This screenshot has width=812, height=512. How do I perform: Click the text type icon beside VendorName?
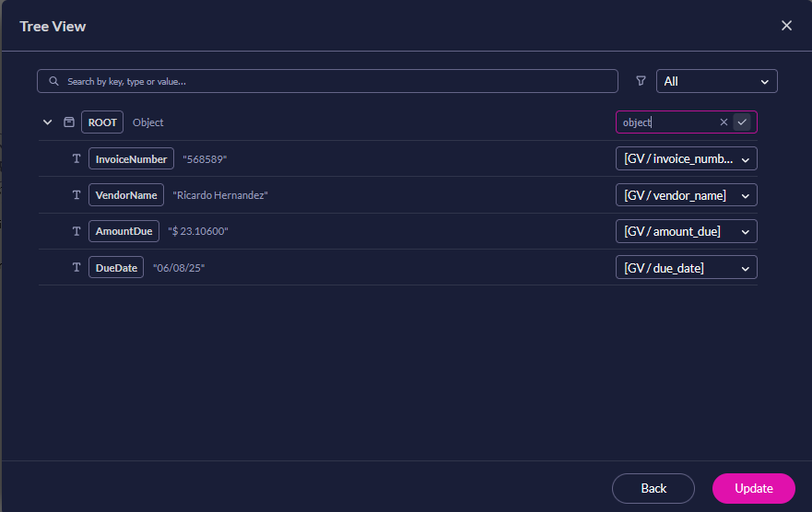coord(76,195)
